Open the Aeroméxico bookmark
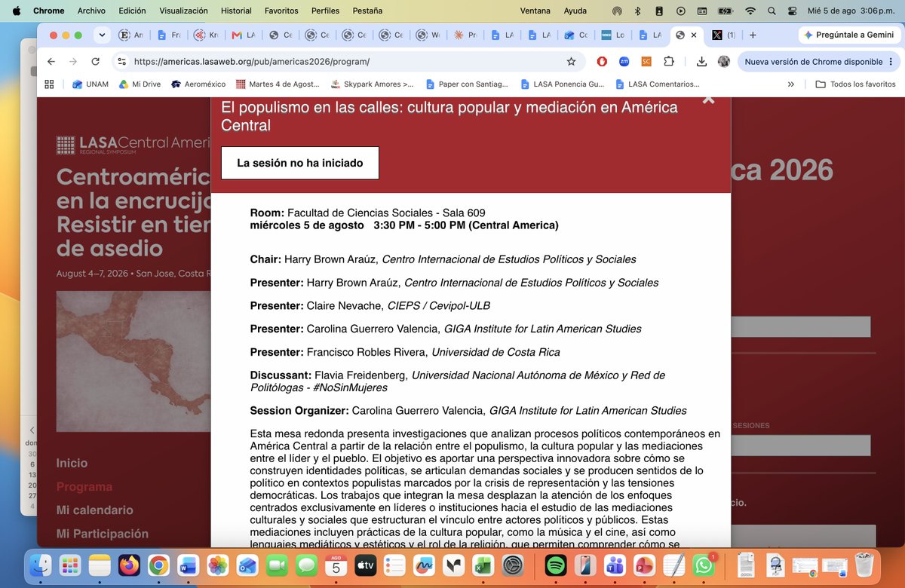The height and width of the screenshot is (588, 905). tap(198, 84)
